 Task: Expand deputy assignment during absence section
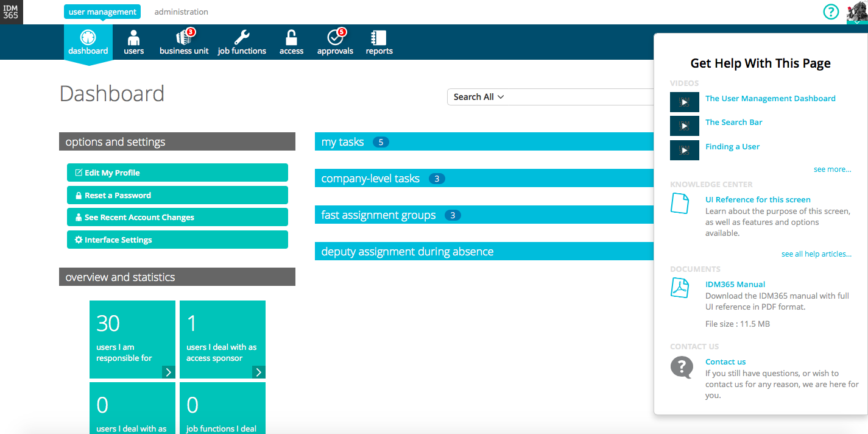pos(484,252)
